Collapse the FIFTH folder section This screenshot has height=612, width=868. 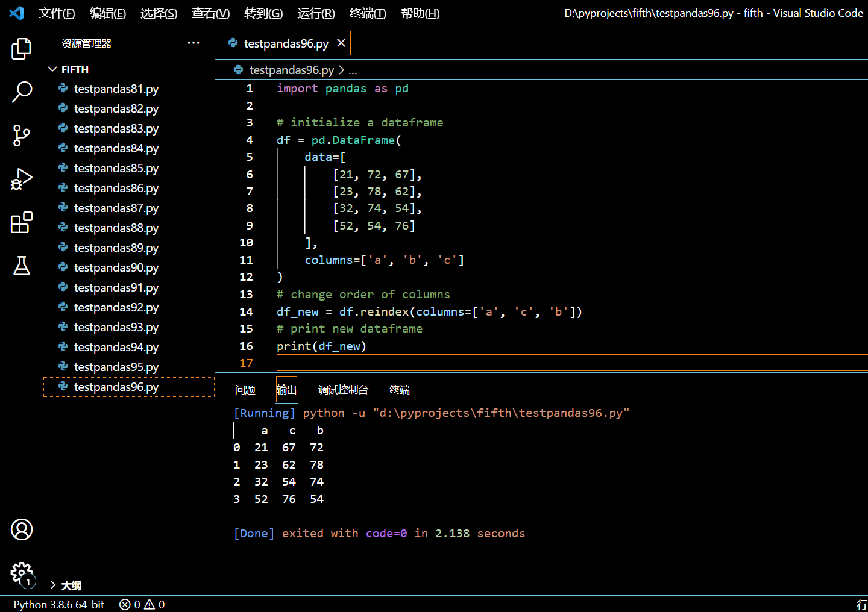click(129, 69)
